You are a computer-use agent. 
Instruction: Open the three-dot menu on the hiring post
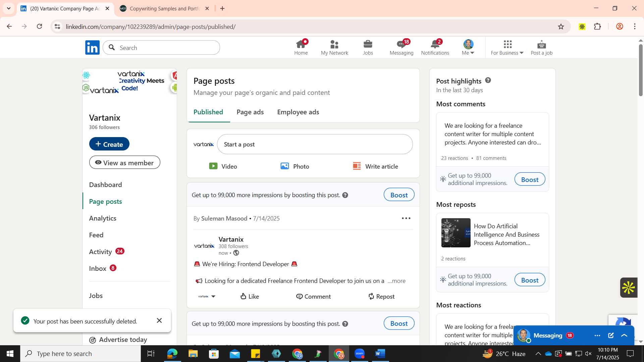pos(406,219)
